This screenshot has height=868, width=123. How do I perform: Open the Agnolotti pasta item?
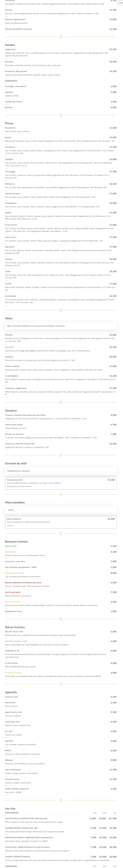click(x=10, y=347)
